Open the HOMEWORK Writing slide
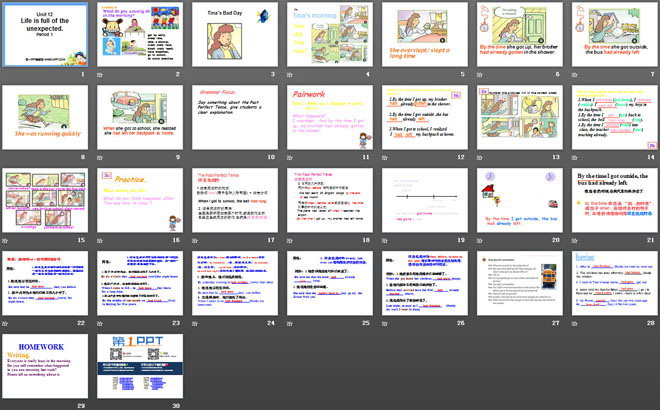The image size is (660, 410). click(46, 367)
